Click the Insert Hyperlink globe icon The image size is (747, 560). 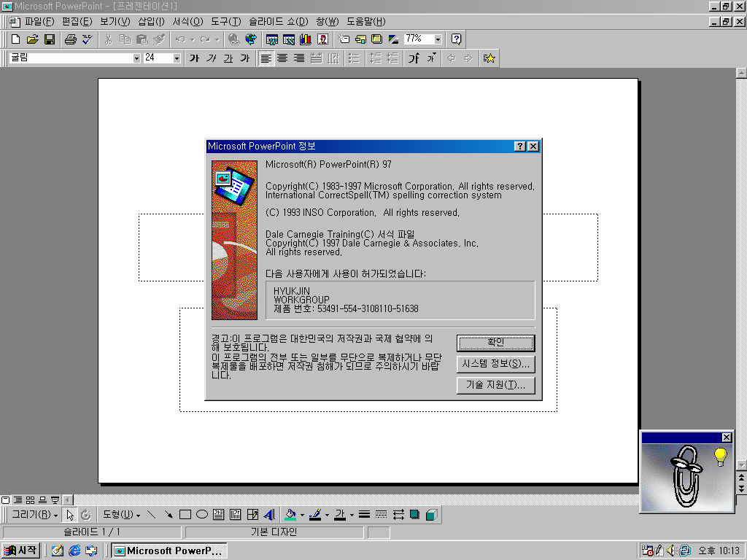coord(233,39)
